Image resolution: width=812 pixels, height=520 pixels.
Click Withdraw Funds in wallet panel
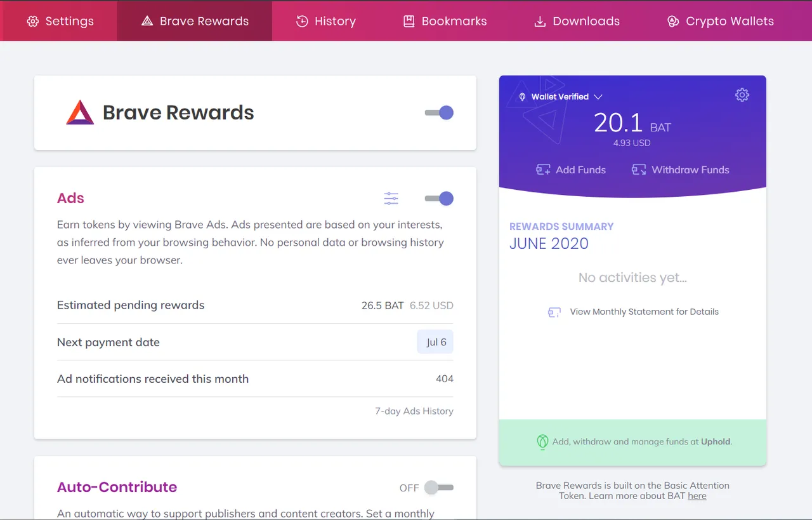pyautogui.click(x=681, y=170)
